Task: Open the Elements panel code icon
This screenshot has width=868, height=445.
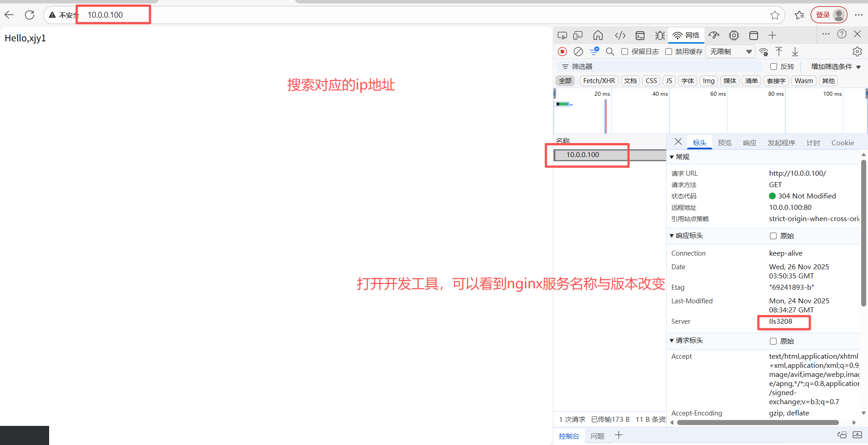Action: click(x=620, y=35)
